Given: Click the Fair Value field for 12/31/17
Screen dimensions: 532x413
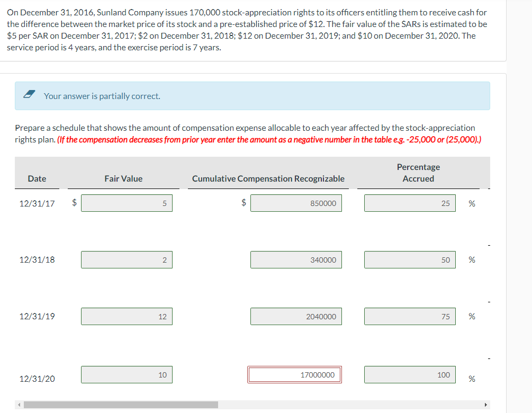Looking at the screenshot, I should 127,203.
